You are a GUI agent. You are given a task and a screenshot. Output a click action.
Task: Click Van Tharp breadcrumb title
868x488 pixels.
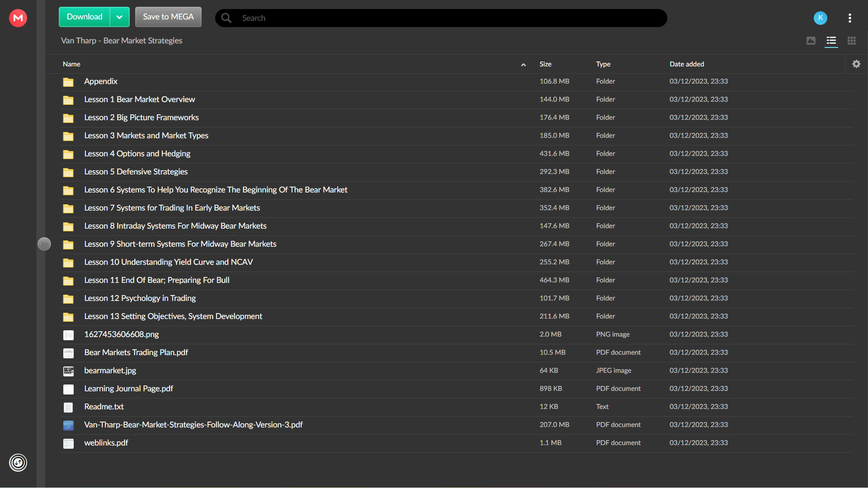[122, 41]
